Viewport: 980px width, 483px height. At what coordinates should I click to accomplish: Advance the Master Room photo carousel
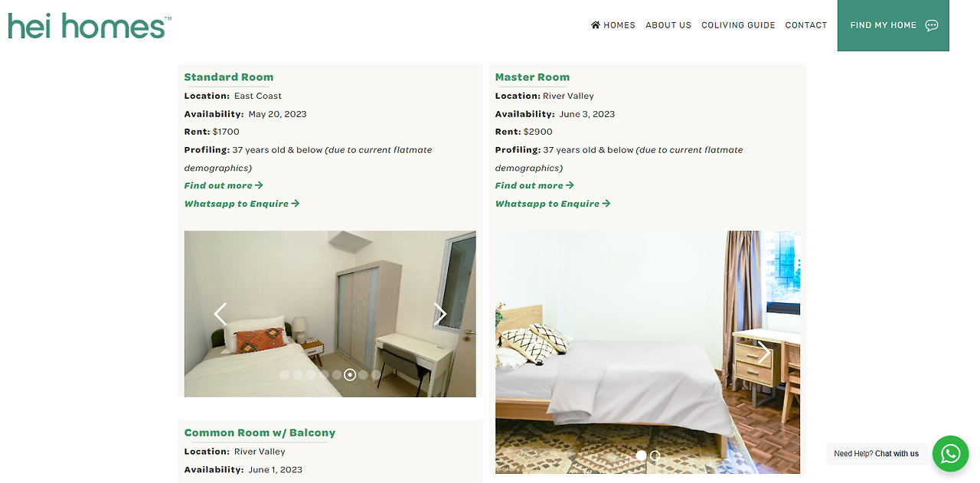(763, 353)
